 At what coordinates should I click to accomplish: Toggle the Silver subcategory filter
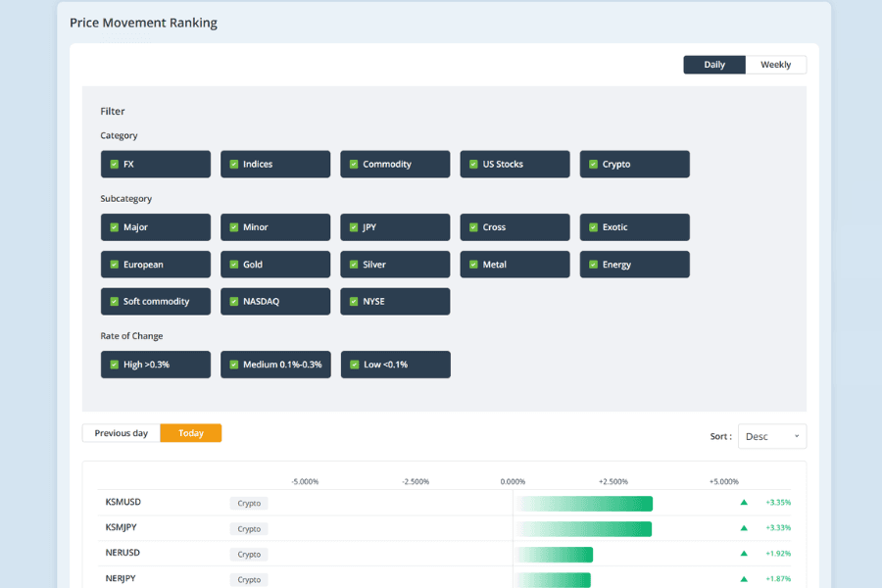[x=396, y=265]
